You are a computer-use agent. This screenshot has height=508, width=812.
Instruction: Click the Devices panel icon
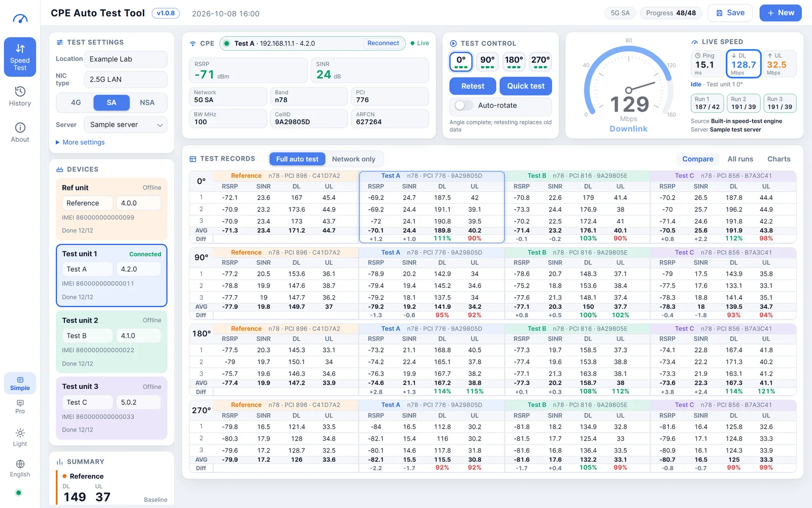[x=60, y=169]
